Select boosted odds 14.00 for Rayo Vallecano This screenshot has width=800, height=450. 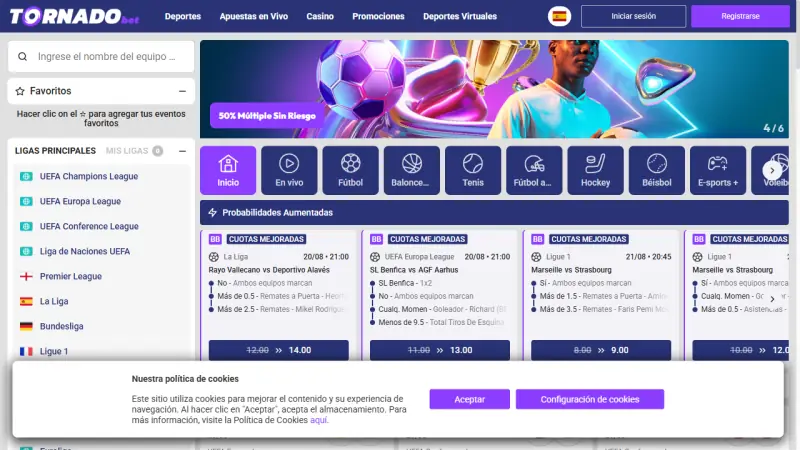[279, 350]
